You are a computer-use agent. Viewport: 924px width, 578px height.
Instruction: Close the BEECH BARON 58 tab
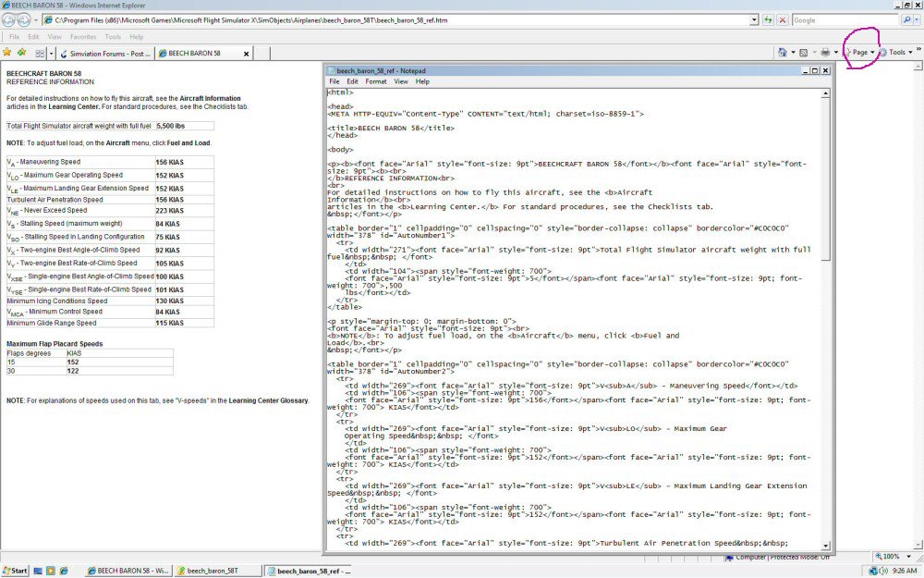coord(244,54)
